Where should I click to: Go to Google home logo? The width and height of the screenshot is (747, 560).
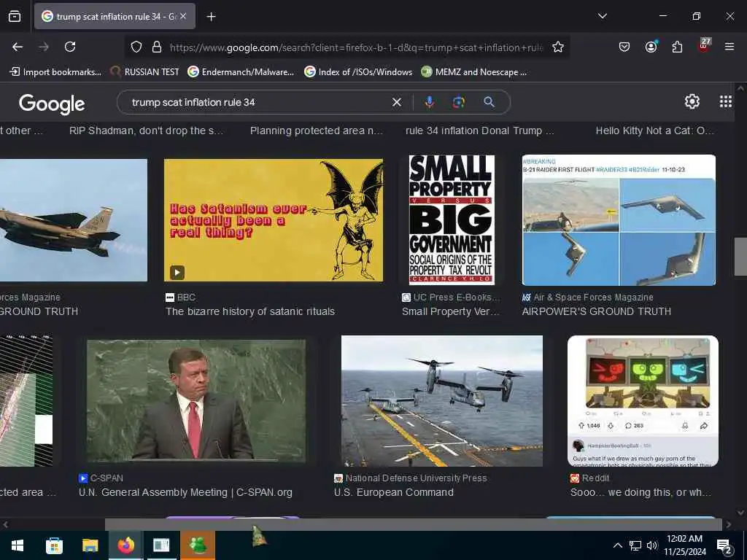[52, 104]
